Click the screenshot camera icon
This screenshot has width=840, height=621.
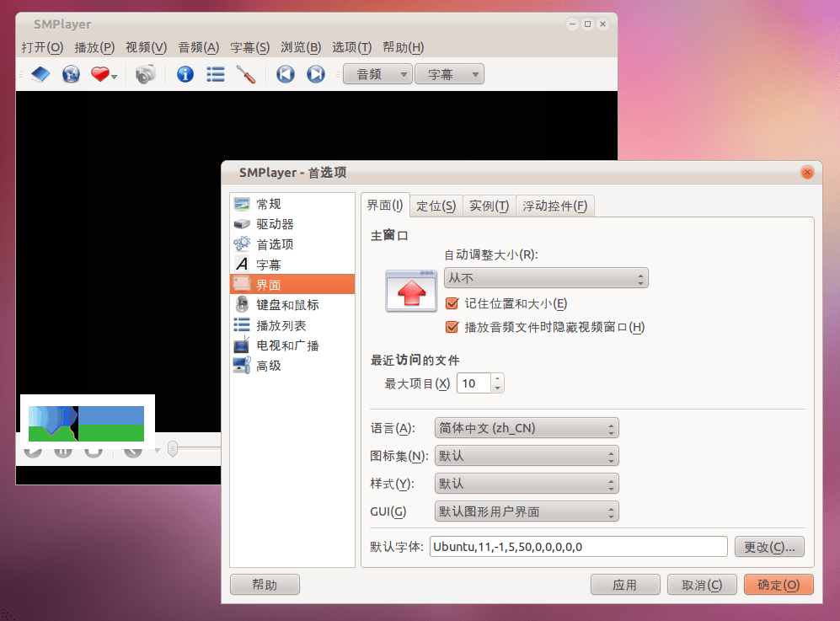click(145, 74)
